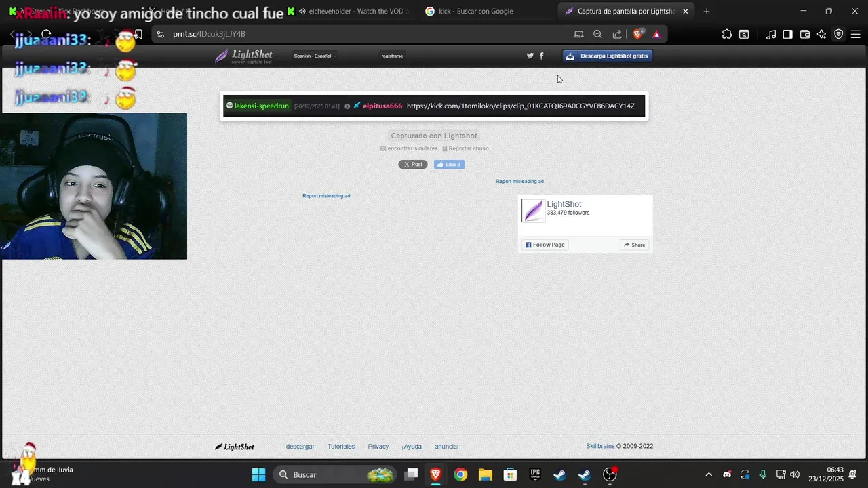Viewport: 868px width, 488px height.
Task: Click the registrarse link in header
Action: pos(392,56)
